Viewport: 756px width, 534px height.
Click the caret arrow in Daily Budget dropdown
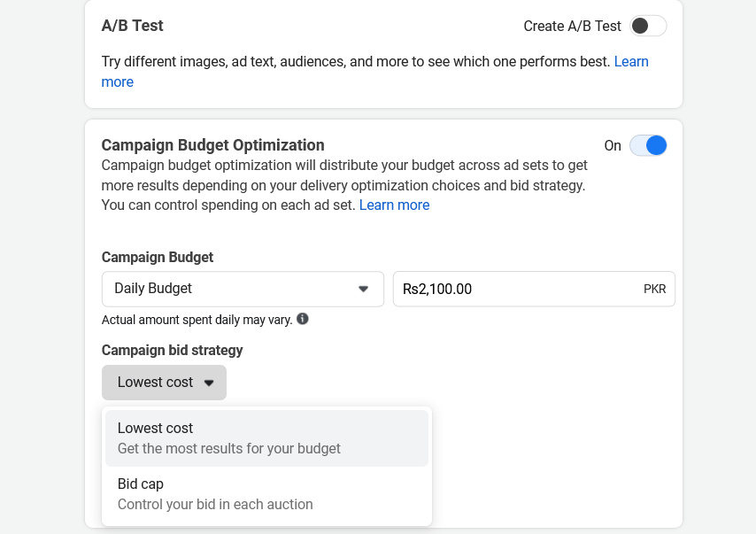click(362, 289)
